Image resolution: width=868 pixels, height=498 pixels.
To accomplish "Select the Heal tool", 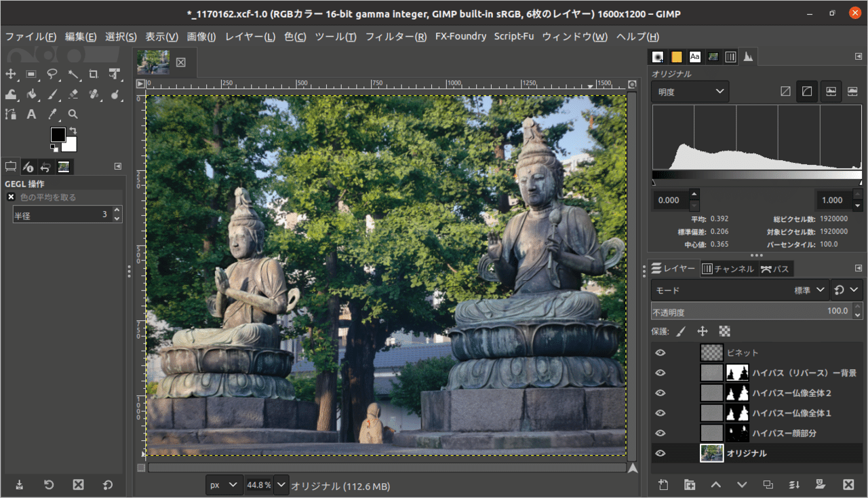I will [94, 94].
